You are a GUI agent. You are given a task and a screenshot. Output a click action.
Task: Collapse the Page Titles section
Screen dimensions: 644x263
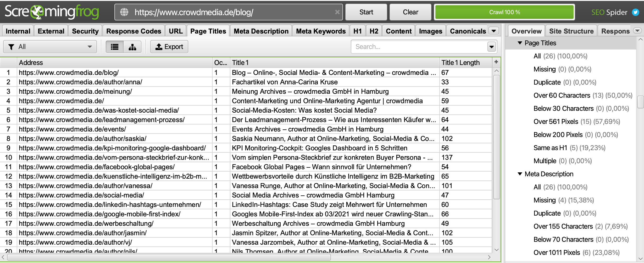point(520,43)
